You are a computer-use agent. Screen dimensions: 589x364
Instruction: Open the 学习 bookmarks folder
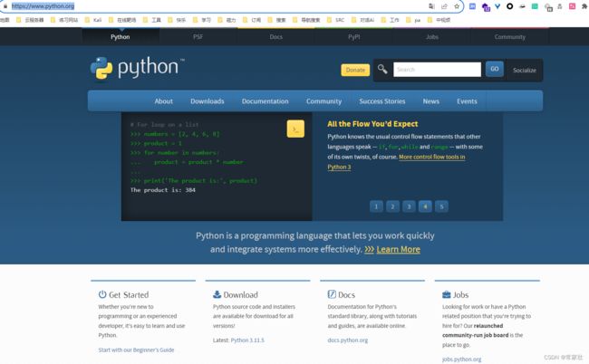202,20
